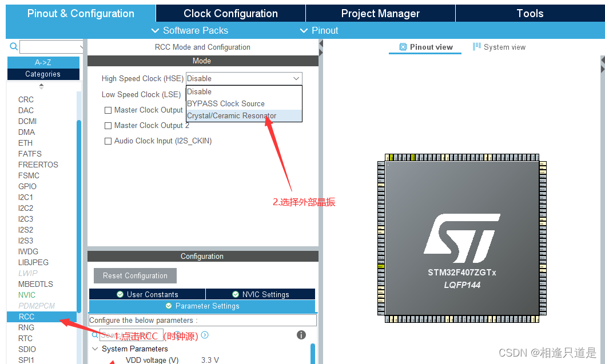Click the categories search input field
This screenshot has height=364, width=605.
[x=51, y=47]
